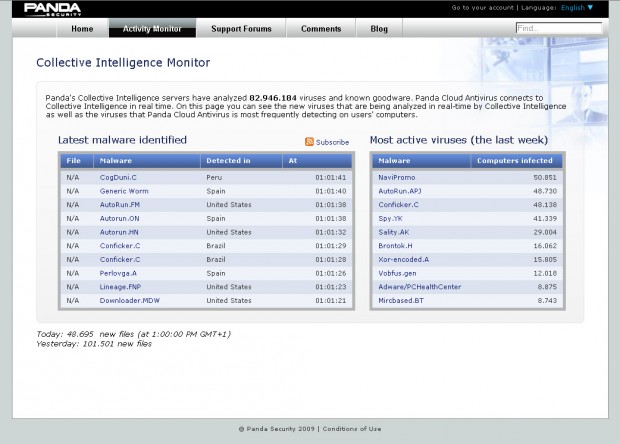620x444 pixels.
Task: Click the 48.730 count for AutoRun.APJ
Action: tap(545, 191)
